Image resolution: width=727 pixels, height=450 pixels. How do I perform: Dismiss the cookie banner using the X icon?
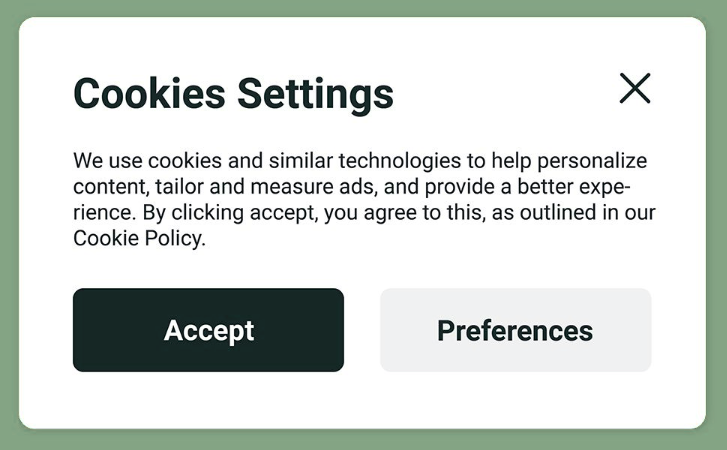pos(635,88)
